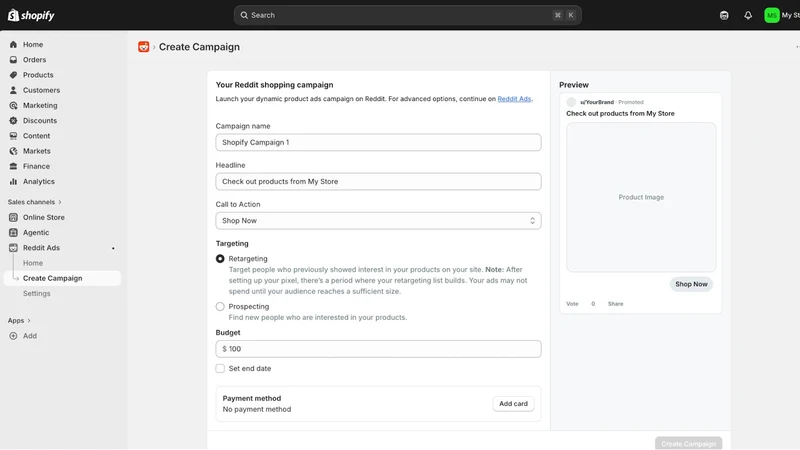Click the top Search bar
The height and width of the screenshot is (450, 800).
(x=408, y=15)
